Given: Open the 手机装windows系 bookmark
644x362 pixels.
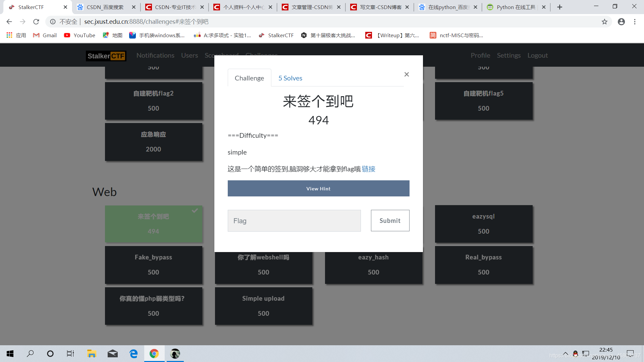Looking at the screenshot, I should [157, 35].
